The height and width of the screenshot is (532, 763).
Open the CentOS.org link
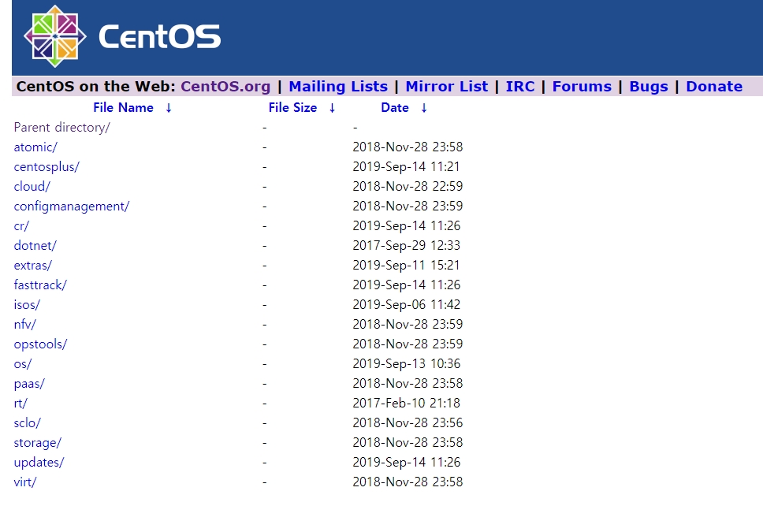(x=225, y=86)
